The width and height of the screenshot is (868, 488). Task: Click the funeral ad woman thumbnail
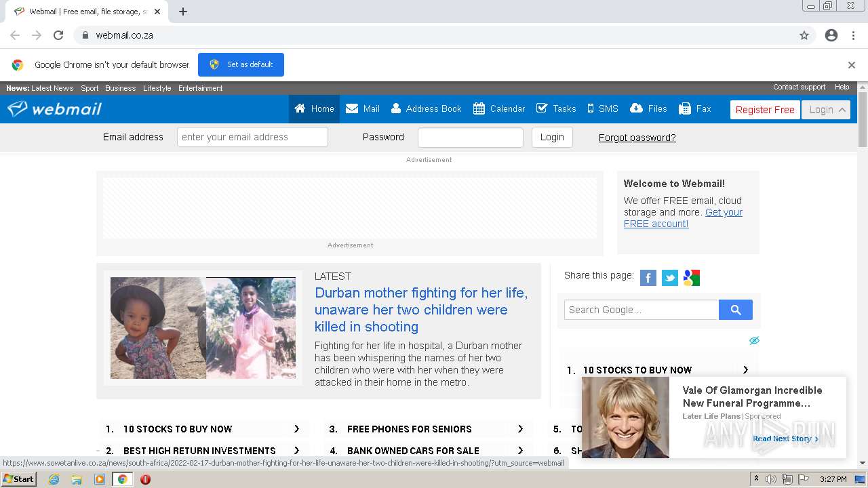click(x=625, y=418)
